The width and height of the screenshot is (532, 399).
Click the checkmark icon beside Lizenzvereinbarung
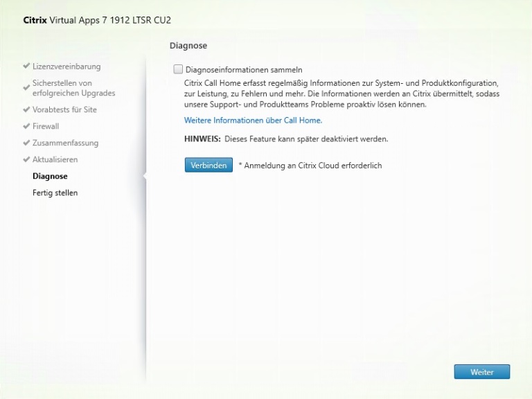26,66
